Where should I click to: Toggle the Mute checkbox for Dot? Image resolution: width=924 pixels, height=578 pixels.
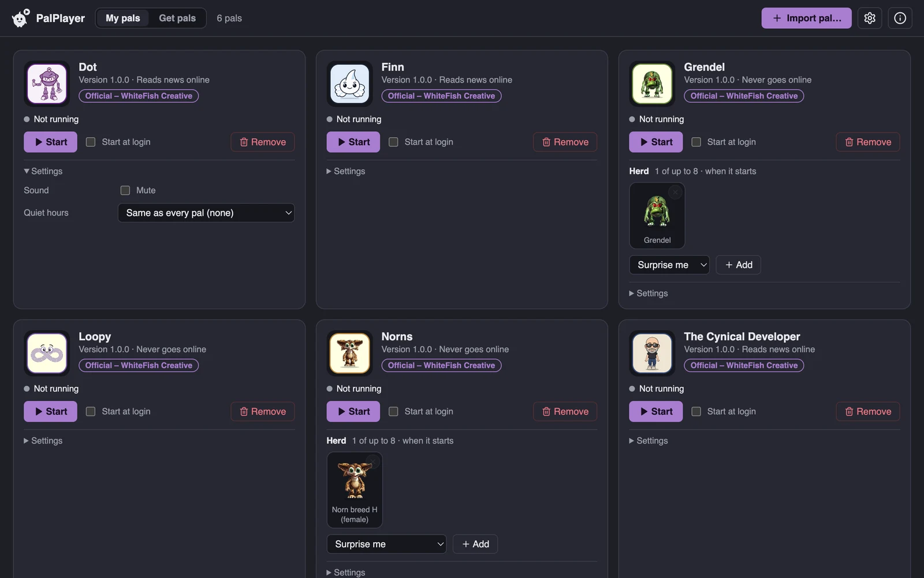[125, 190]
